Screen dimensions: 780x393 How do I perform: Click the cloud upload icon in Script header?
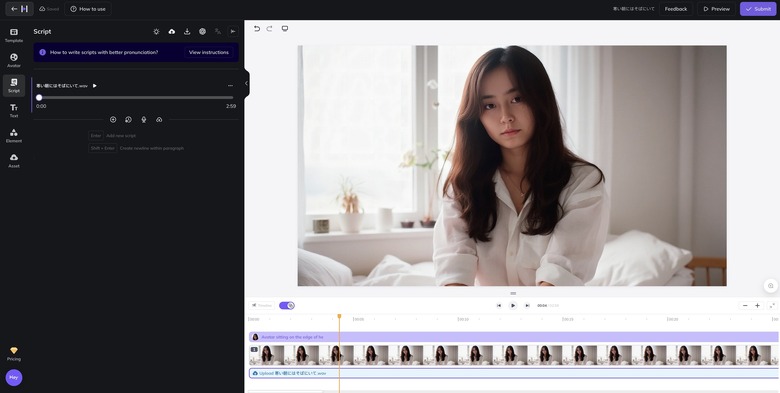[172, 31]
